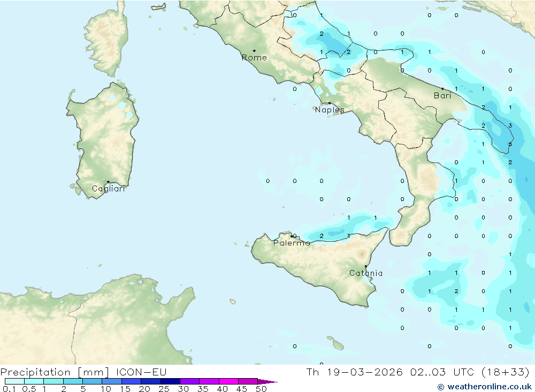Pick the 5–10 mm legend swatch
This screenshot has width=535, height=392.
(93, 381)
